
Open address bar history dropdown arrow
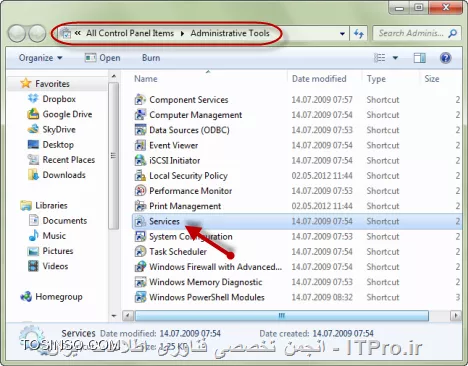342,34
